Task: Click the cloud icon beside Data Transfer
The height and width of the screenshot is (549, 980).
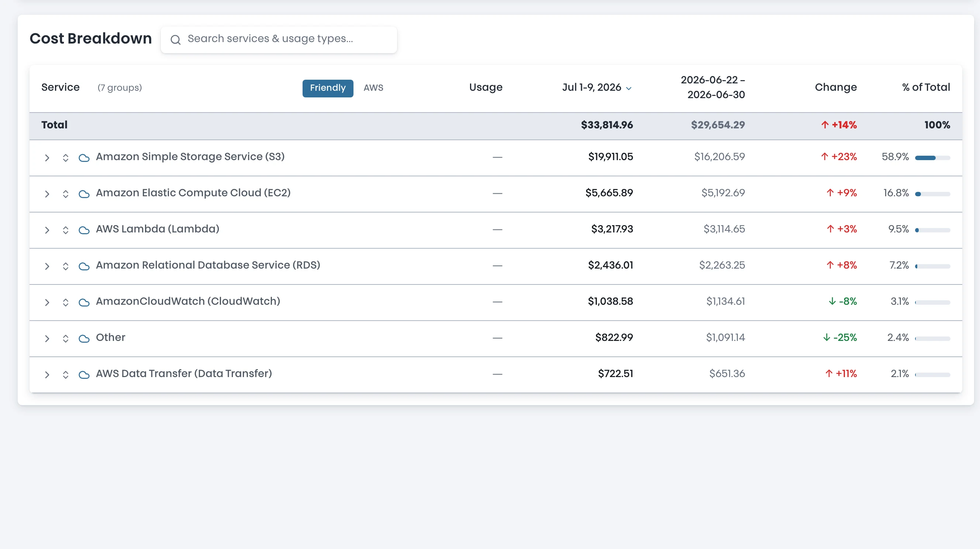Action: (84, 375)
